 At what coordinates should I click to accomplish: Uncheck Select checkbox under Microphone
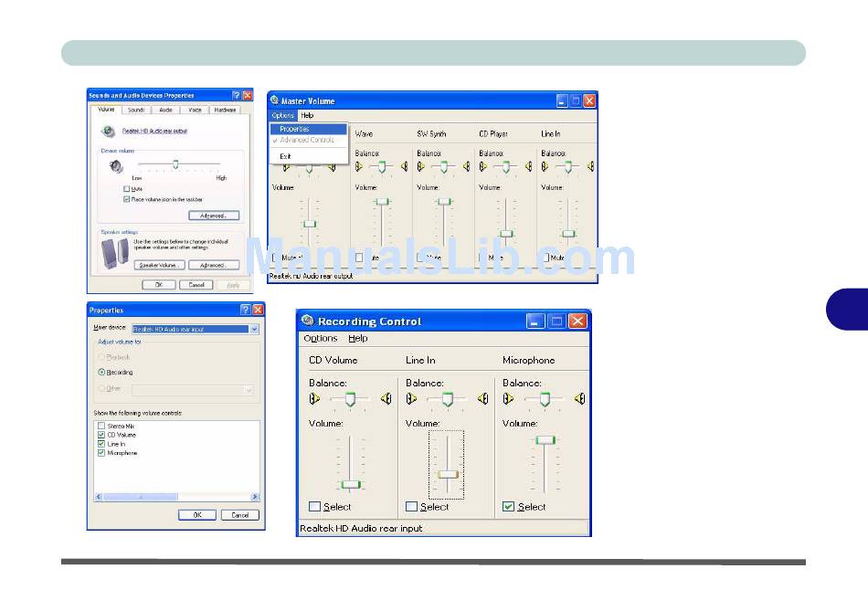[x=509, y=507]
